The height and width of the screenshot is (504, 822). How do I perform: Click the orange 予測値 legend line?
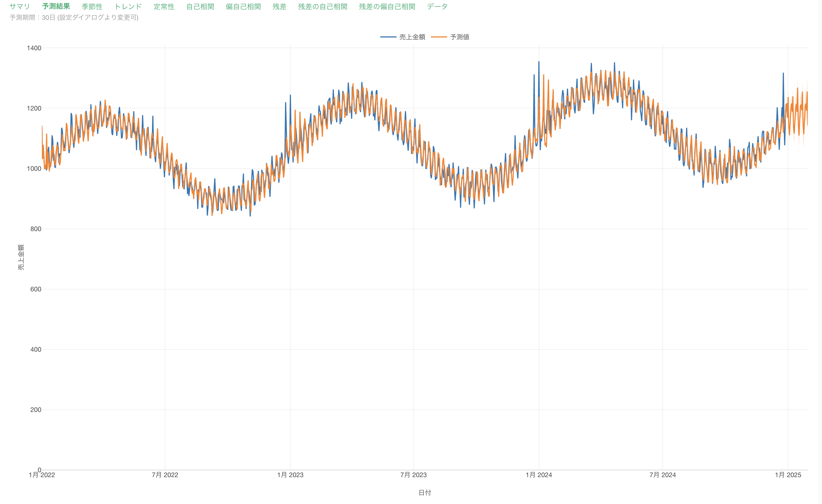click(x=439, y=37)
